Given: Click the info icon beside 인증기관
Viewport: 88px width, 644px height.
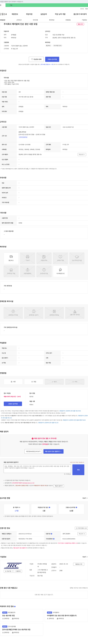Looking at the screenshot, I should click(52, 534).
